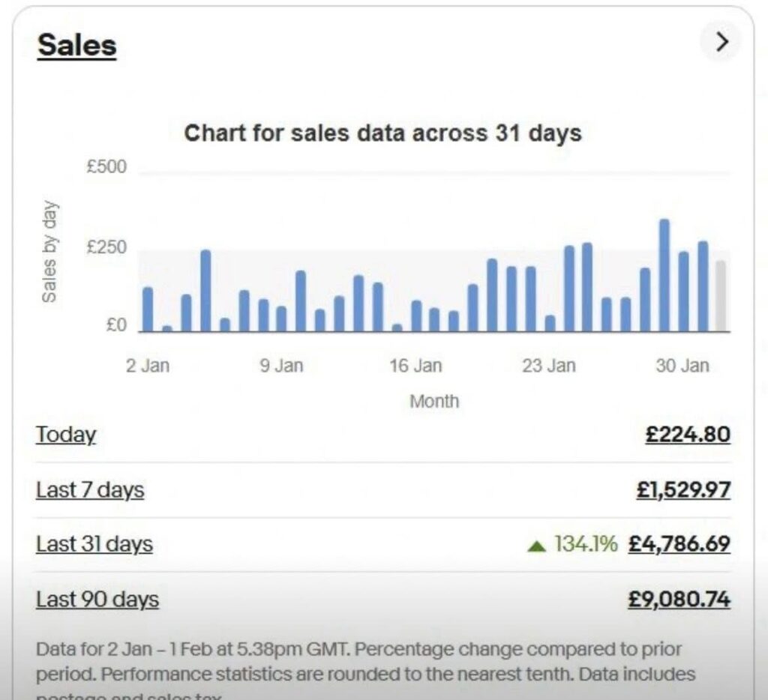Open the Sales heading link
768x700 pixels.
[x=76, y=45]
